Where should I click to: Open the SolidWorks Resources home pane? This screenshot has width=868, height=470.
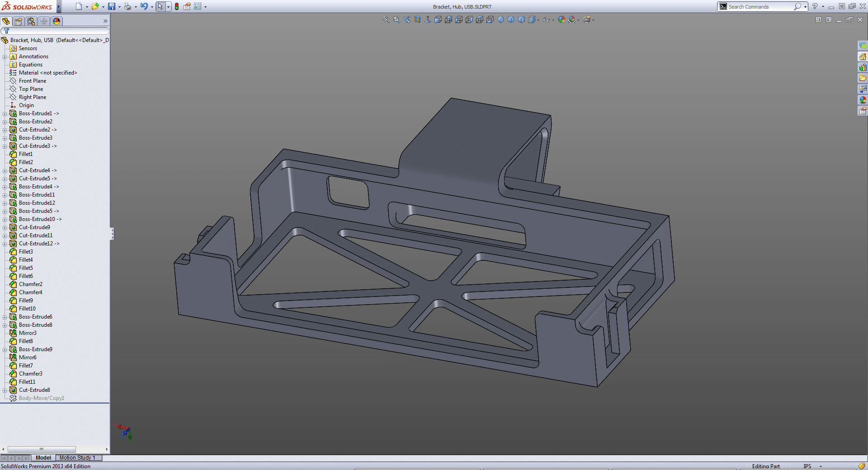(x=863, y=56)
